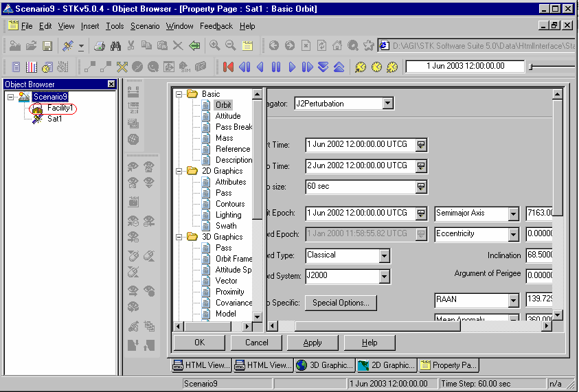The height and width of the screenshot is (392, 579).
Task: Click the Special Options... button
Action: tap(341, 303)
